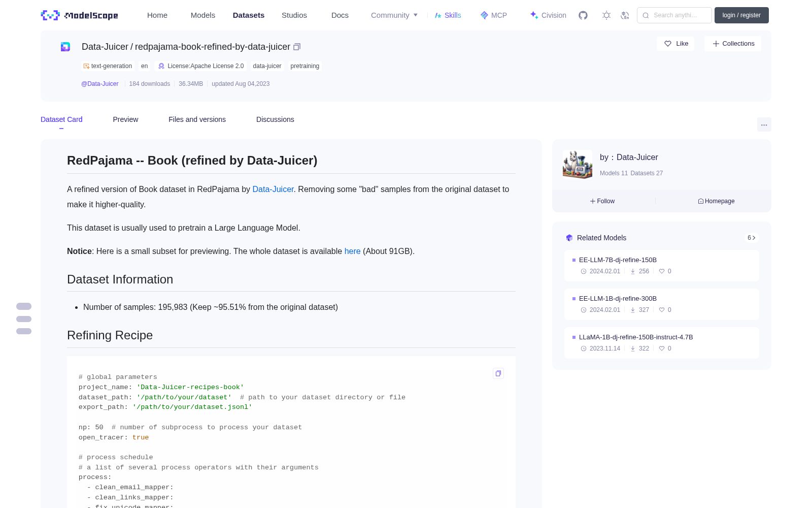Image resolution: width=812 pixels, height=508 pixels.
Task: Click the Related Models cube icon
Action: point(569,238)
